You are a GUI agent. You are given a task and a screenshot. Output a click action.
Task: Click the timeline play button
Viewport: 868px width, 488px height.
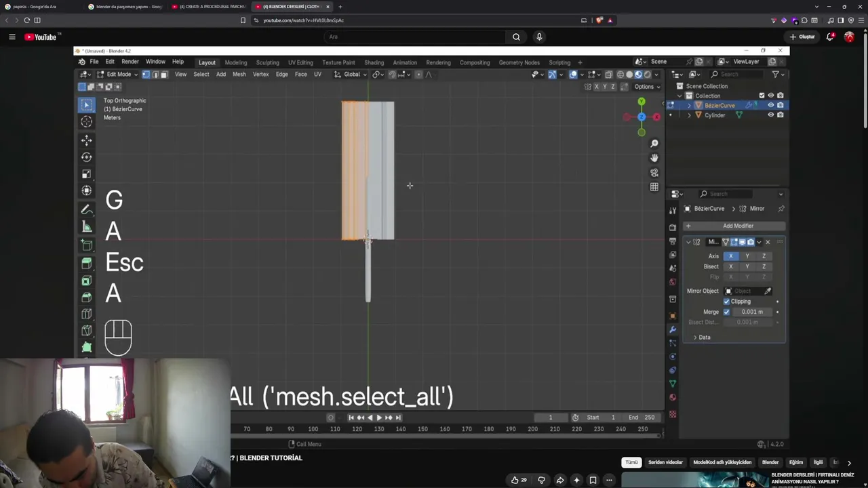[x=378, y=418]
